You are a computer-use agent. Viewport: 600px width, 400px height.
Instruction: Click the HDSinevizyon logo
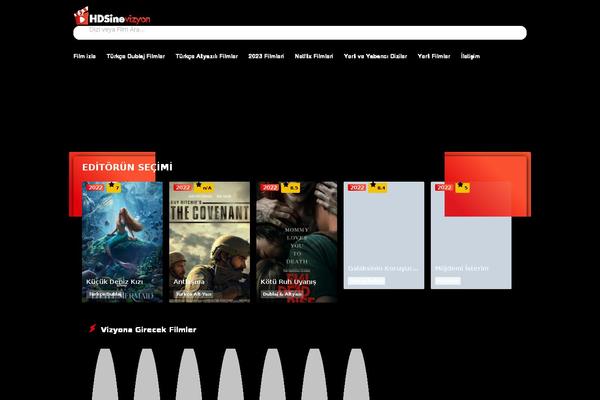[112, 16]
